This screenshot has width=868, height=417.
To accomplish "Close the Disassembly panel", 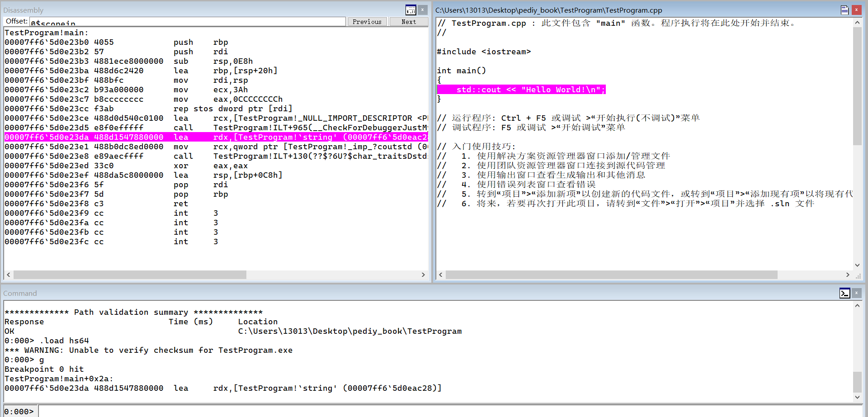I will pos(423,9).
